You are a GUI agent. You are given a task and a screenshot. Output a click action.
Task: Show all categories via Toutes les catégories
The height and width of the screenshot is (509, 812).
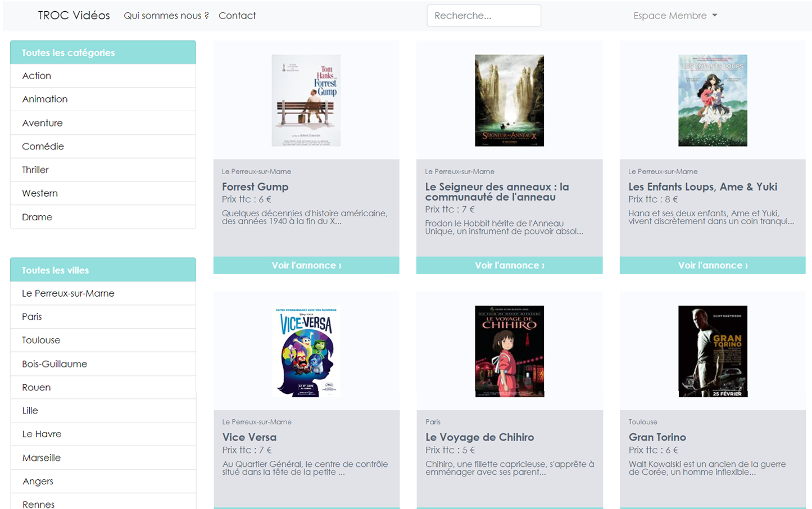coord(68,53)
